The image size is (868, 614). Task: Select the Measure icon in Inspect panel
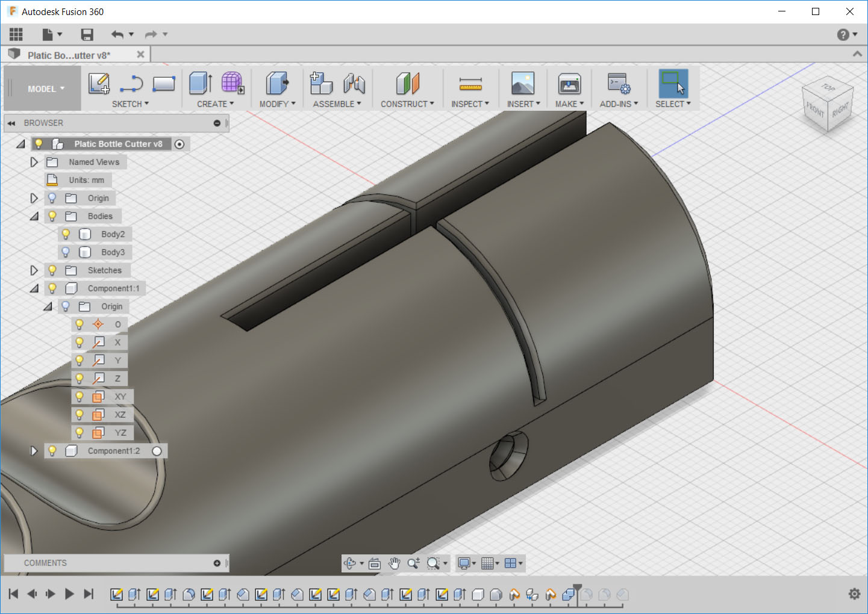tap(470, 84)
